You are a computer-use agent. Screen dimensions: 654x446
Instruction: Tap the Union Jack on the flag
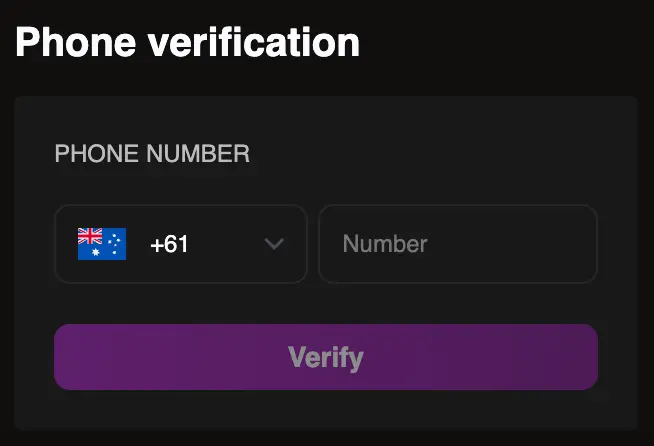point(90,236)
